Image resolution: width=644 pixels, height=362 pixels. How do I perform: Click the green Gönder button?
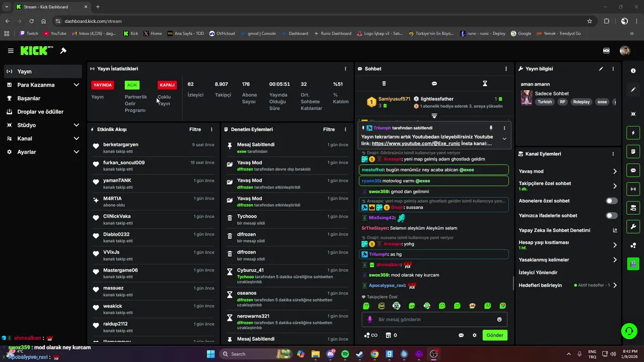pos(495,335)
